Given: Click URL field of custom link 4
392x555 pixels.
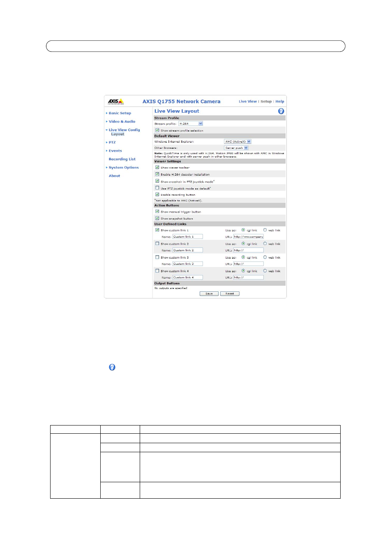Looking at the screenshot, I should click(249, 277).
